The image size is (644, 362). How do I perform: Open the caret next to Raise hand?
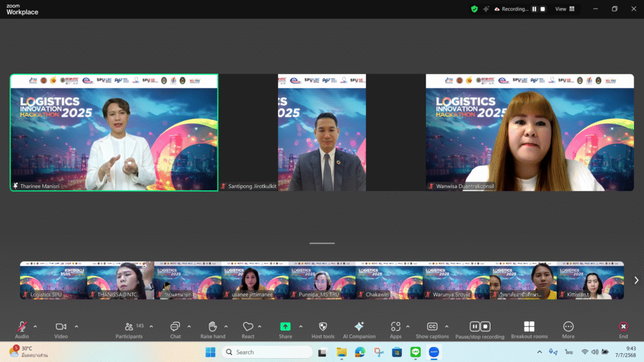point(226,327)
